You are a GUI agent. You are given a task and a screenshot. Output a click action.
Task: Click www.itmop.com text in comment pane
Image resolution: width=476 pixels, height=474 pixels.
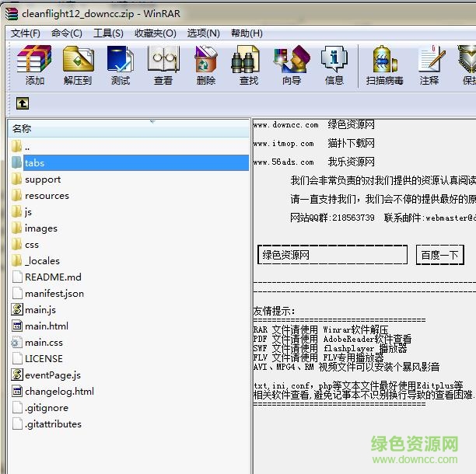[284, 144]
